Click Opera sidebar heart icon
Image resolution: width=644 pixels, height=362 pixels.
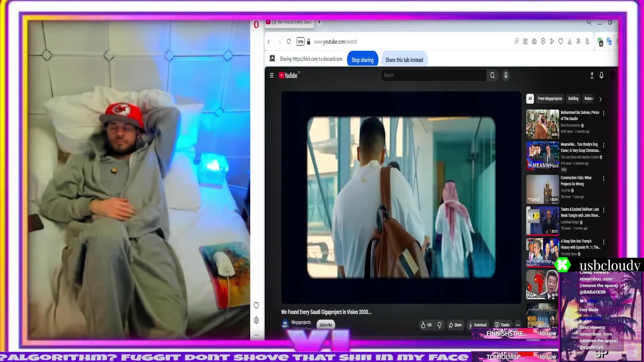256,305
